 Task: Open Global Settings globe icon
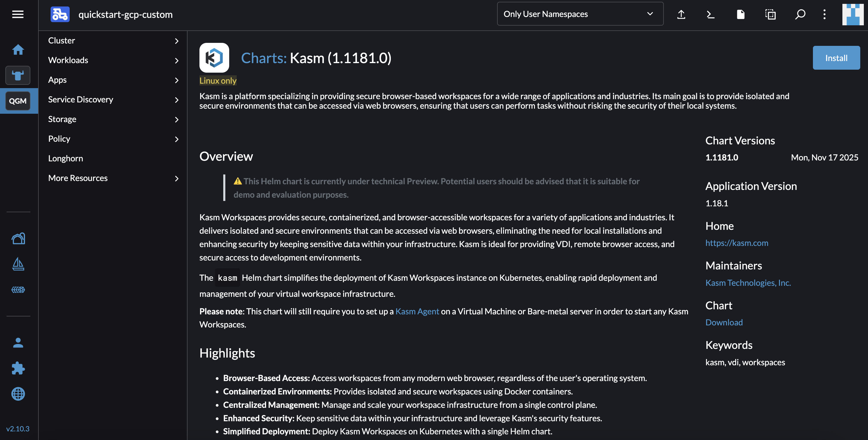point(18,394)
